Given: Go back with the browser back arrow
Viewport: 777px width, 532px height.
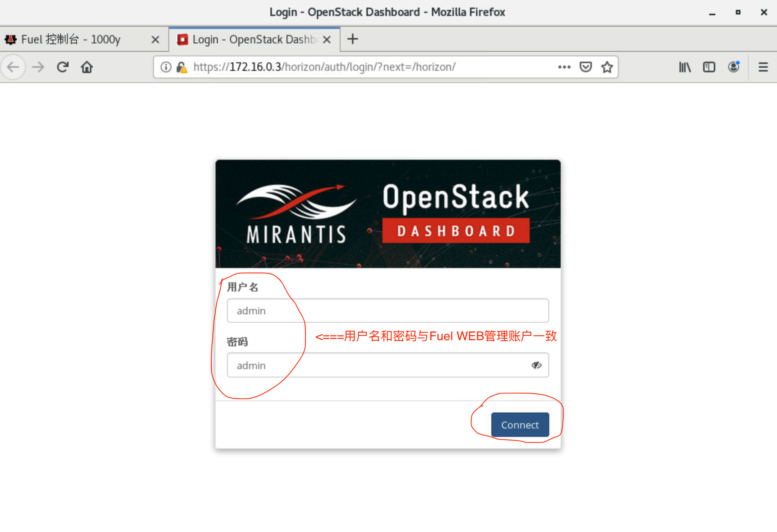Looking at the screenshot, I should coord(13,67).
